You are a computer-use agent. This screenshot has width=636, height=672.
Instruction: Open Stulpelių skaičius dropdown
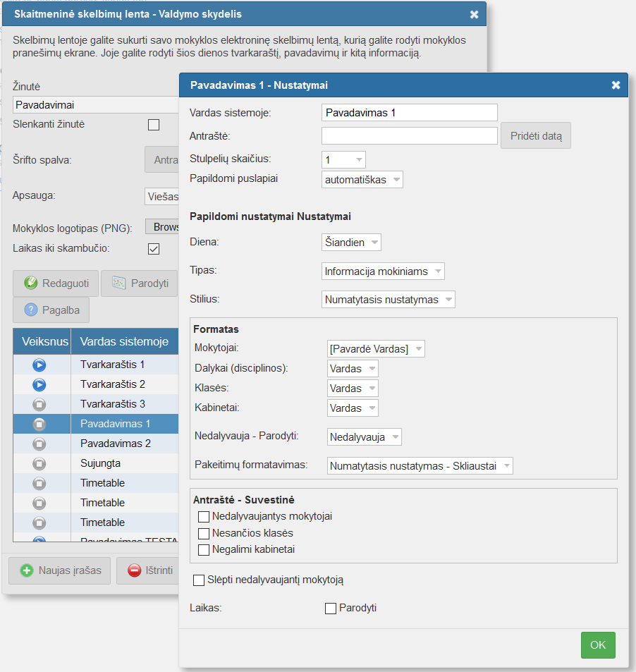[343, 160]
